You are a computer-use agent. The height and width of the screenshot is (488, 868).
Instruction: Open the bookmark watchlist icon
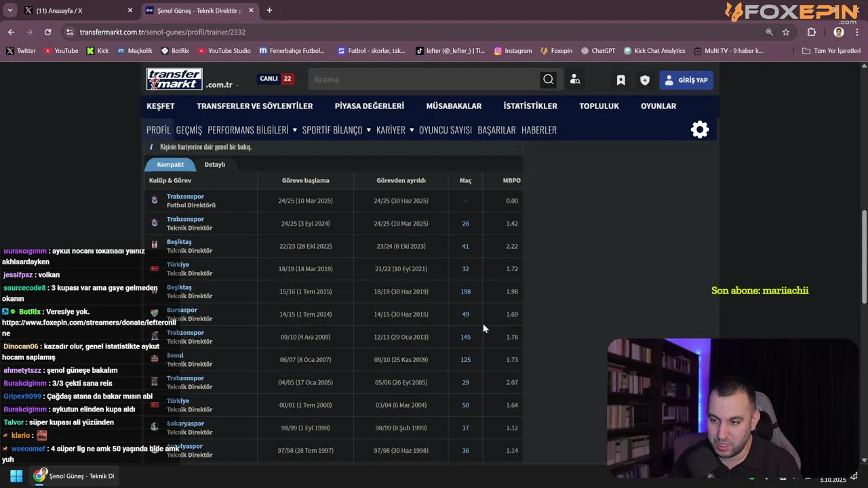(620, 80)
